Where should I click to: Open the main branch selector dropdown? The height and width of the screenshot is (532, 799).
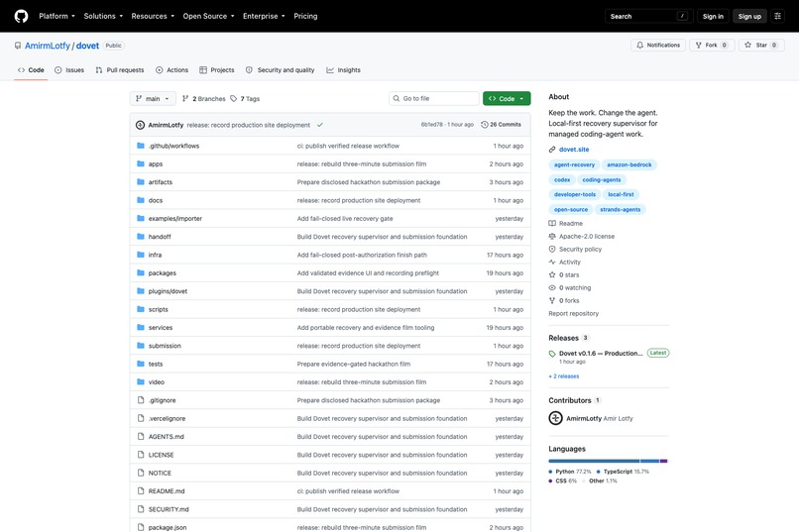[153, 99]
